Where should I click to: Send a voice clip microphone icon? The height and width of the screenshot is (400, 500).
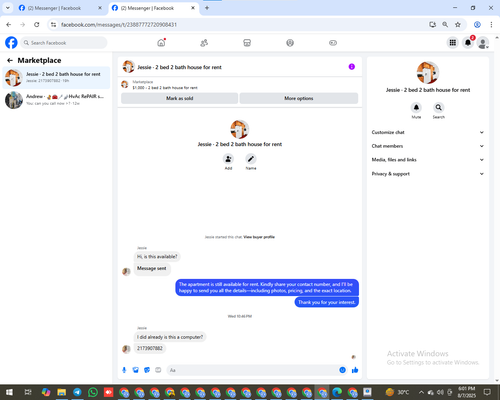[124, 370]
